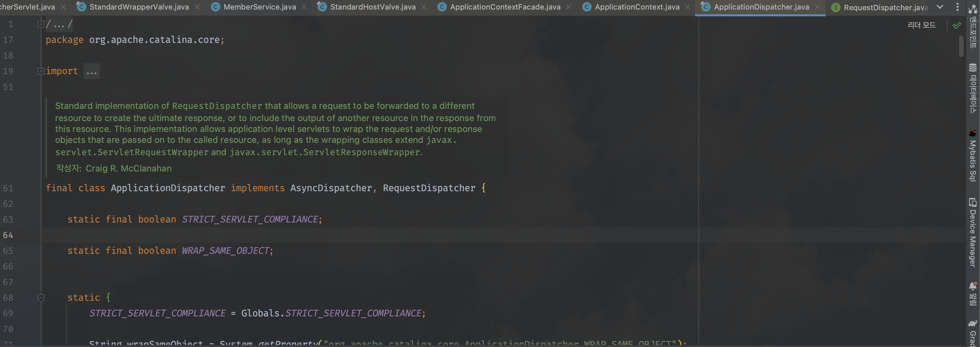Click the RequestDispatcher link in documentation

217,106
